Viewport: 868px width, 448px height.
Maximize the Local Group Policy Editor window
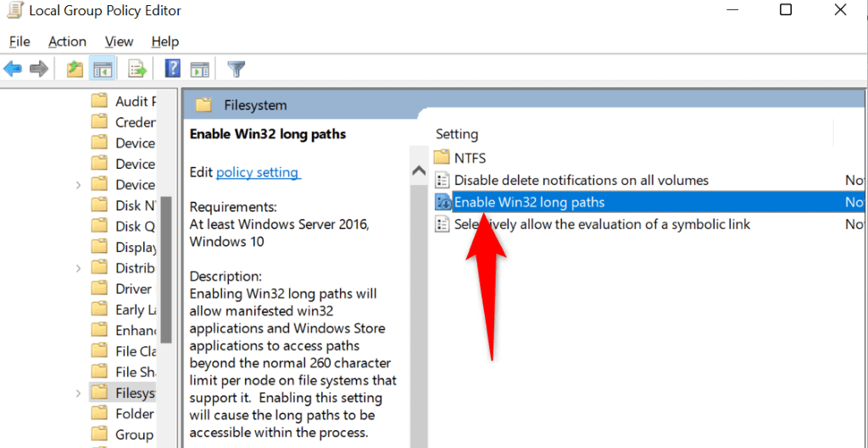coord(786,10)
